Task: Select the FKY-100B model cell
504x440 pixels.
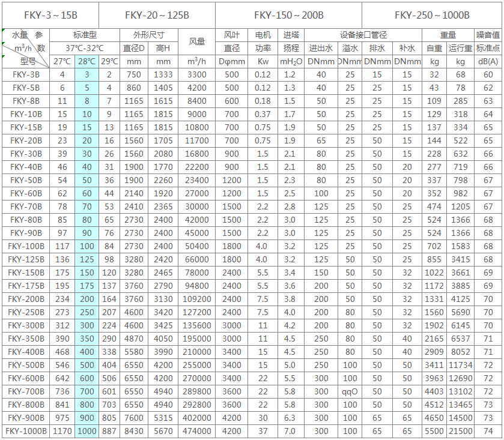Action: point(26,246)
